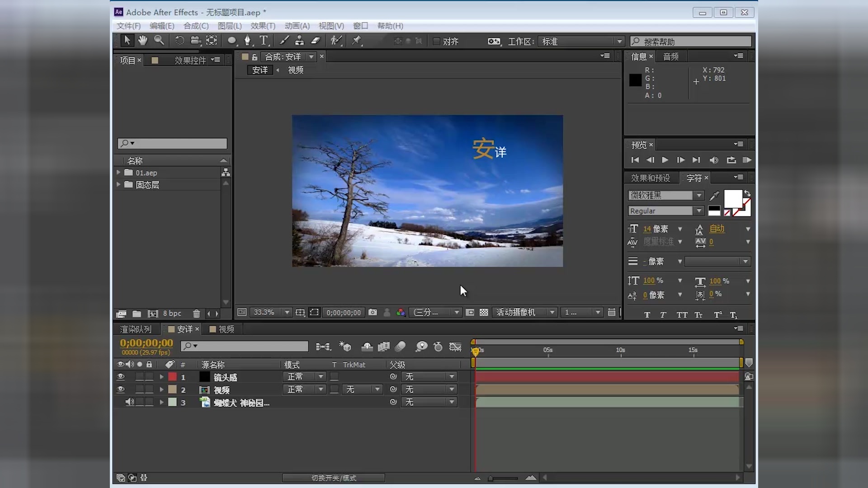868x488 pixels.
Task: Mute audio of layer 3
Action: 130,402
